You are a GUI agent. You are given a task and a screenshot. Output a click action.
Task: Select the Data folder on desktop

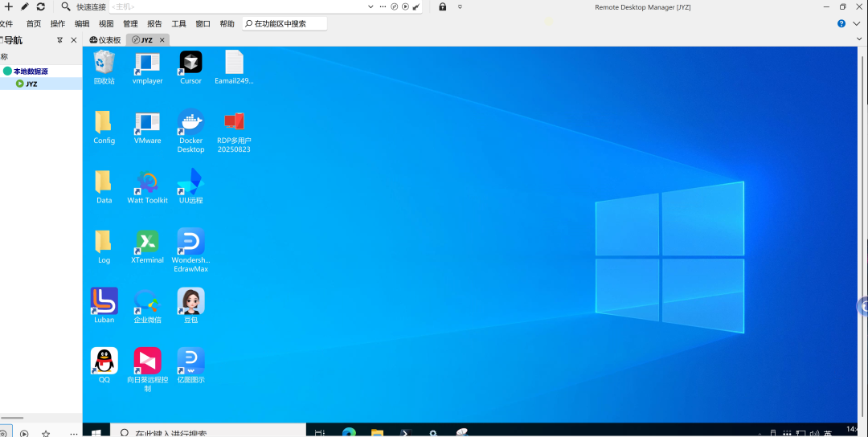coord(104,187)
